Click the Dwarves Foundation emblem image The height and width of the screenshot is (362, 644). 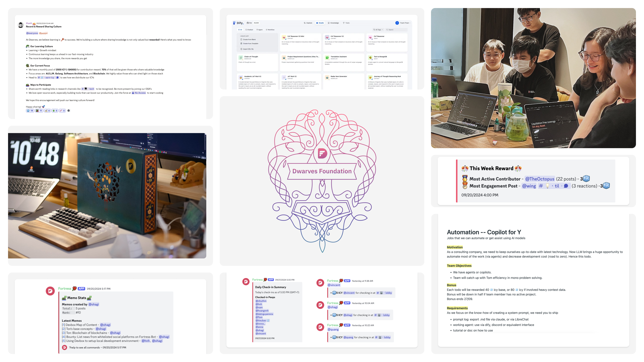[322, 181]
